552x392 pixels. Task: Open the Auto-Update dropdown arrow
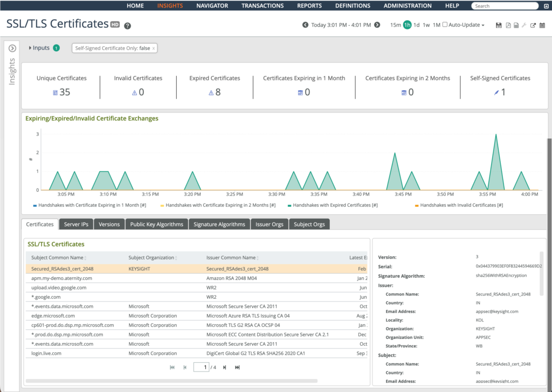click(x=483, y=25)
